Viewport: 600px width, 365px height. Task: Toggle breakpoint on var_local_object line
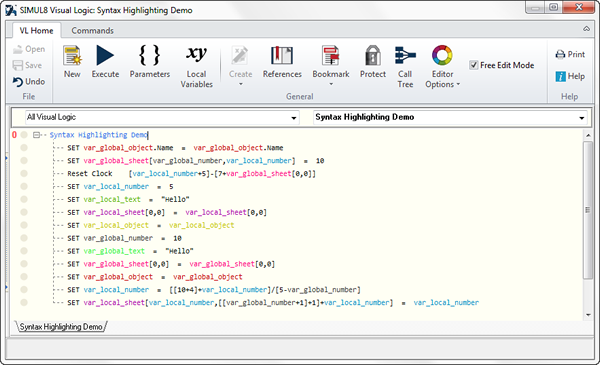[x=24, y=225]
